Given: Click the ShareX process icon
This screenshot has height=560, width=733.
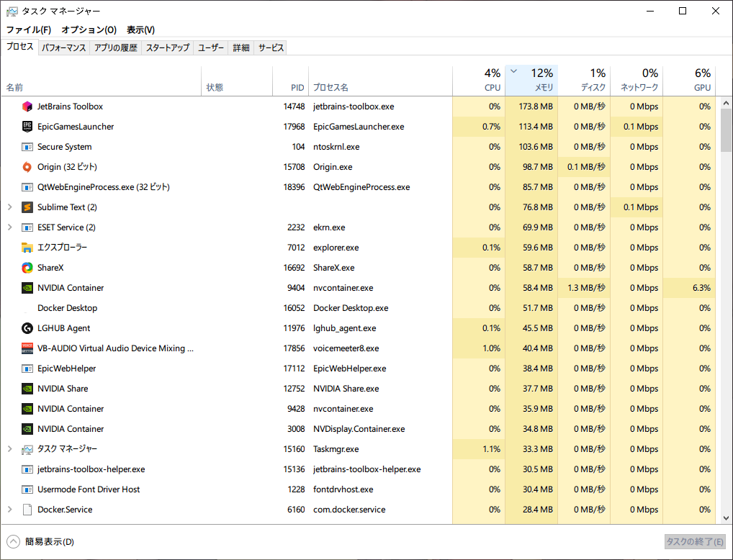Looking at the screenshot, I should click(27, 267).
